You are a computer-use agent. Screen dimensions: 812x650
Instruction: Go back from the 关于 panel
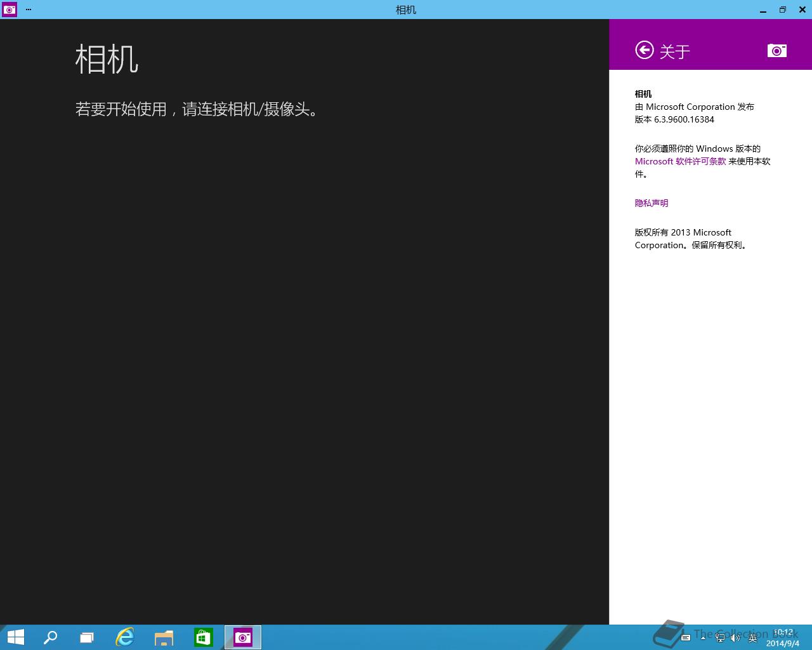645,50
